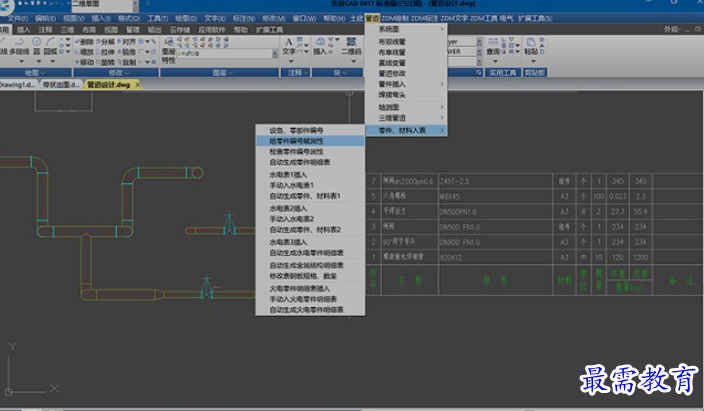Choose 检查零件编号属性 submenu entry
Screen dimensions: 704x411
(310, 152)
